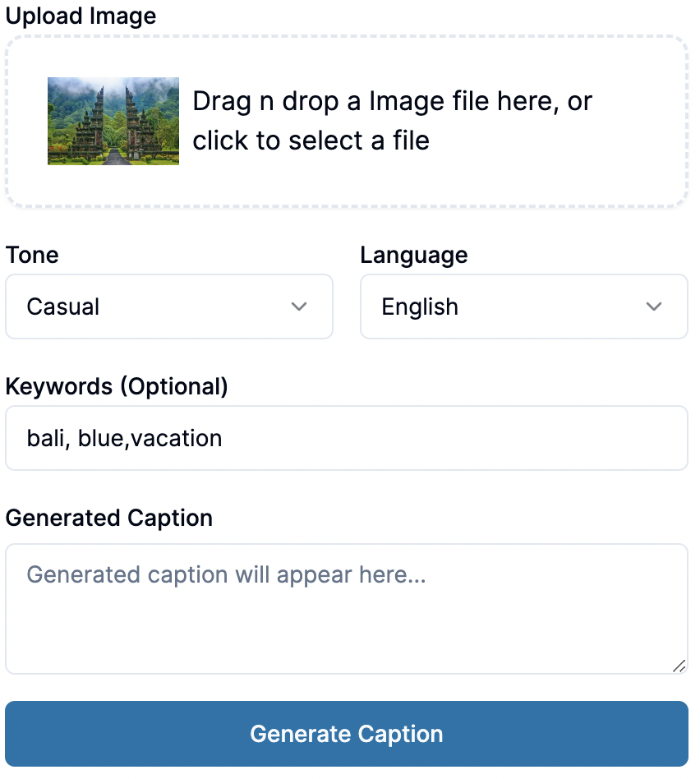Click the chevron arrow in the Tone dropdown

(x=299, y=307)
